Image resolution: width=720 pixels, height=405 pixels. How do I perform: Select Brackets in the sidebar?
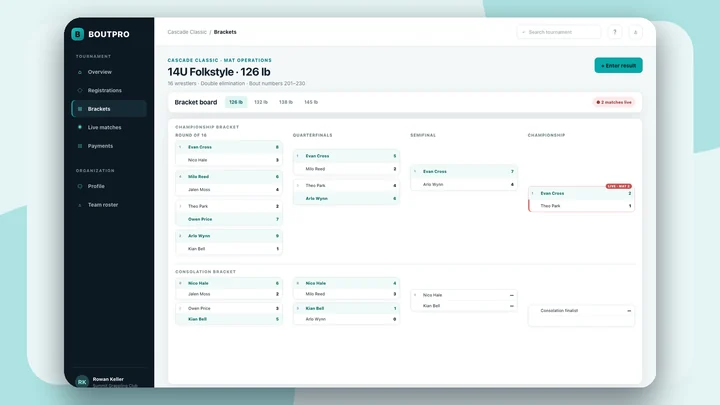click(109, 109)
